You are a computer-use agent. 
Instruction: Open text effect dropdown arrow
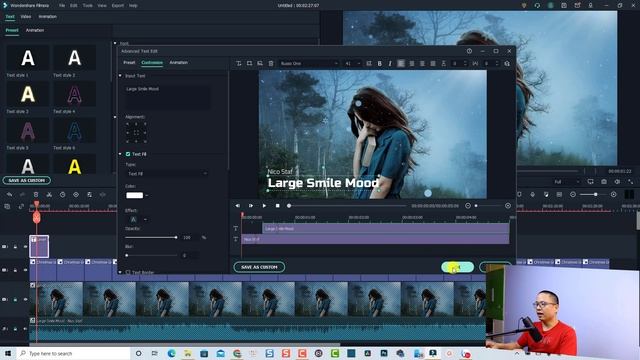pyautogui.click(x=145, y=220)
